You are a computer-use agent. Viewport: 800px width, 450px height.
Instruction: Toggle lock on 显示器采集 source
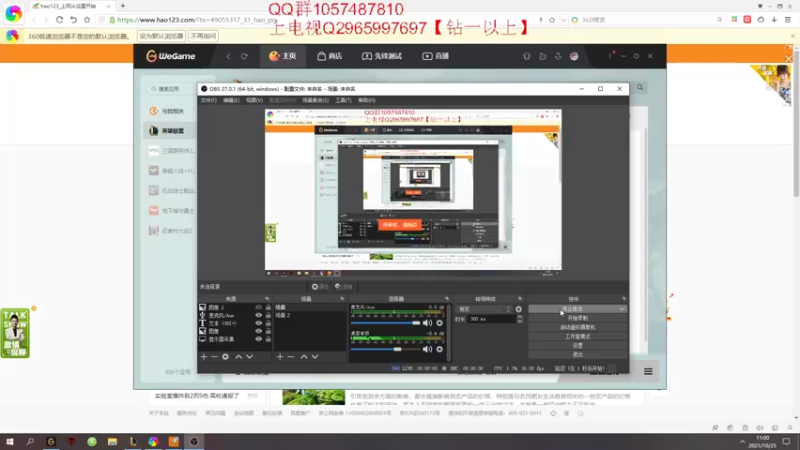[268, 339]
